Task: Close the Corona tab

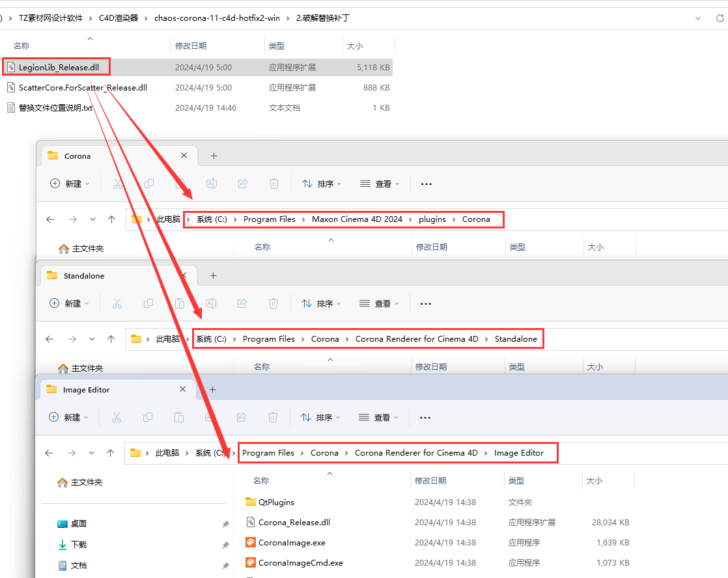Action: click(x=184, y=156)
